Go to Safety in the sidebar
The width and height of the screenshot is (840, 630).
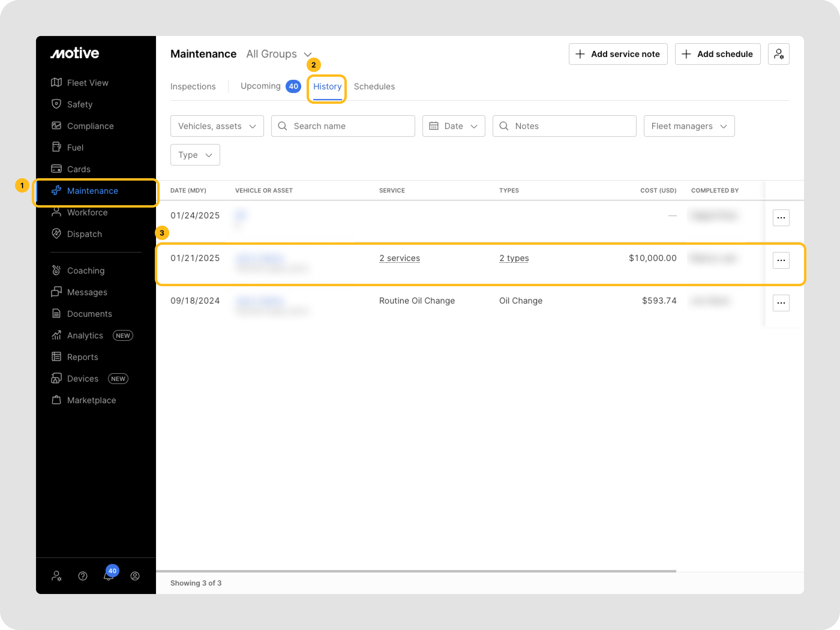[x=79, y=104]
